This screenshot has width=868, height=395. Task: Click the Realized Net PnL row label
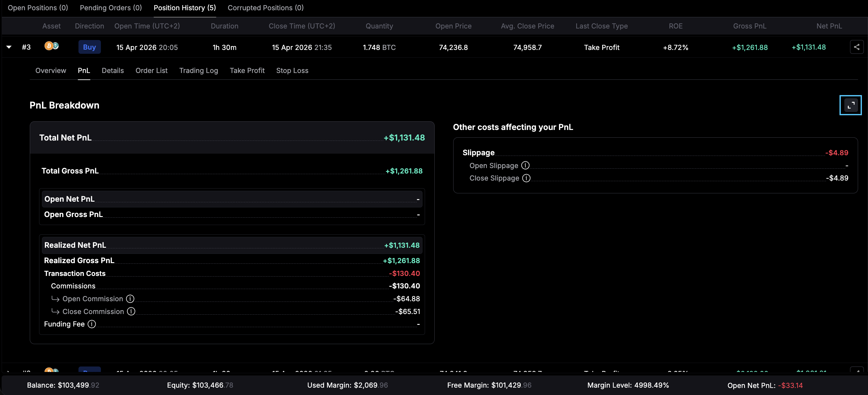(75, 245)
